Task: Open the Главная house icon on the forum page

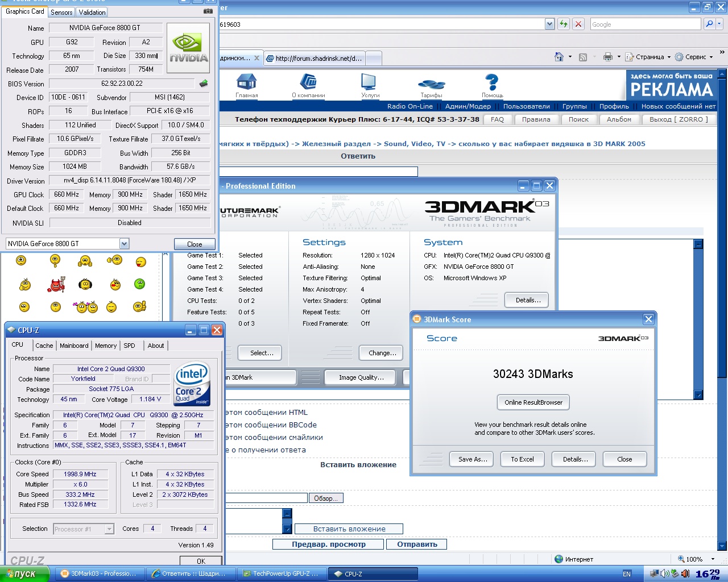Action: pos(246,82)
